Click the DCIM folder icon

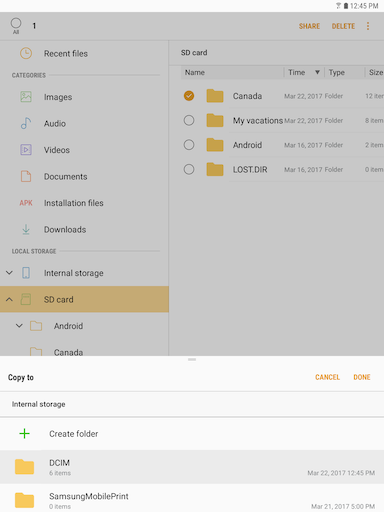24,467
